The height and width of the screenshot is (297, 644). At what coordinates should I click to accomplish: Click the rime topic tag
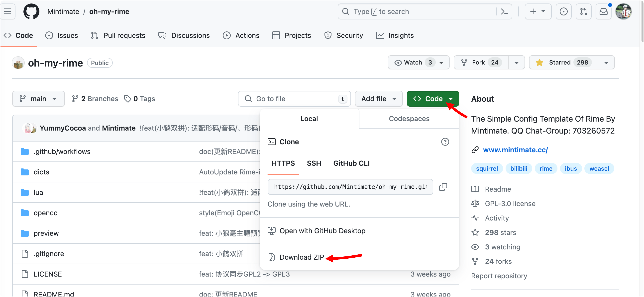[546, 169]
